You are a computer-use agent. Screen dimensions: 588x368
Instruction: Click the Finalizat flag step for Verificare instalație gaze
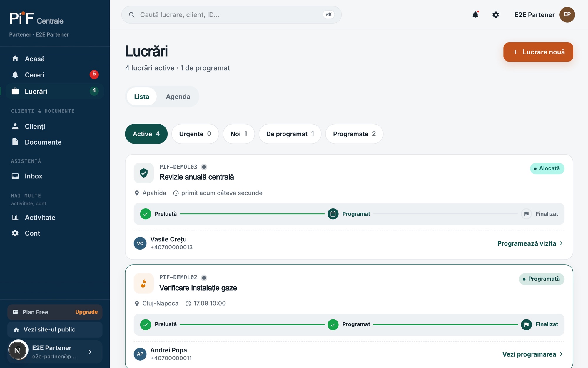pyautogui.click(x=526, y=324)
